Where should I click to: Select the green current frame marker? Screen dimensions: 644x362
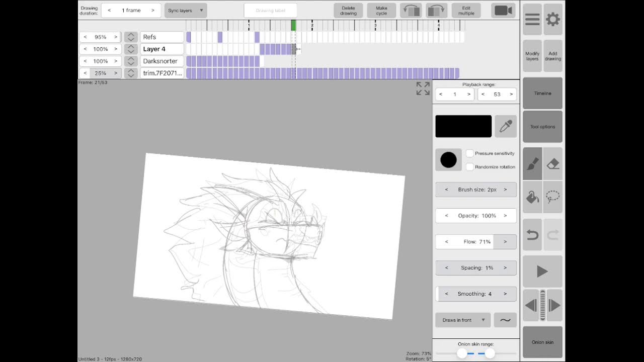click(294, 25)
